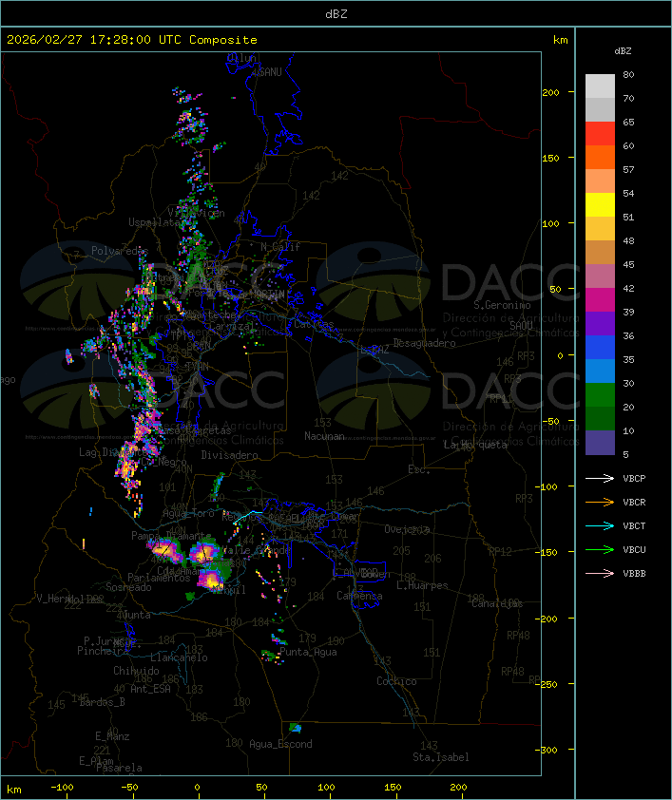Pick the red 60-65 dBZ swatch

[x=600, y=133]
